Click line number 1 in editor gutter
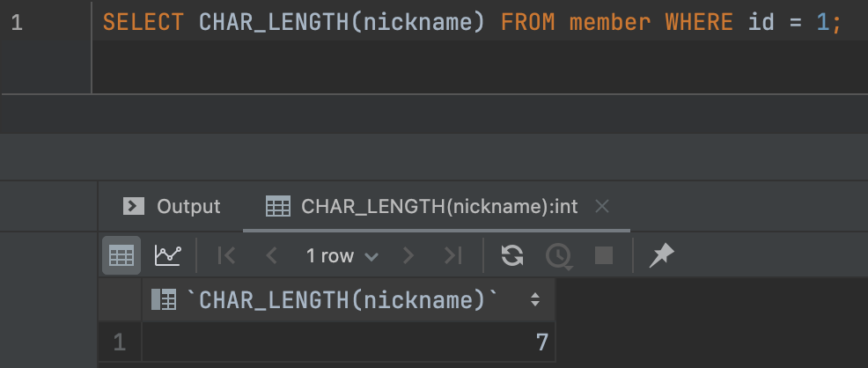This screenshot has height=368, width=868. (x=18, y=24)
